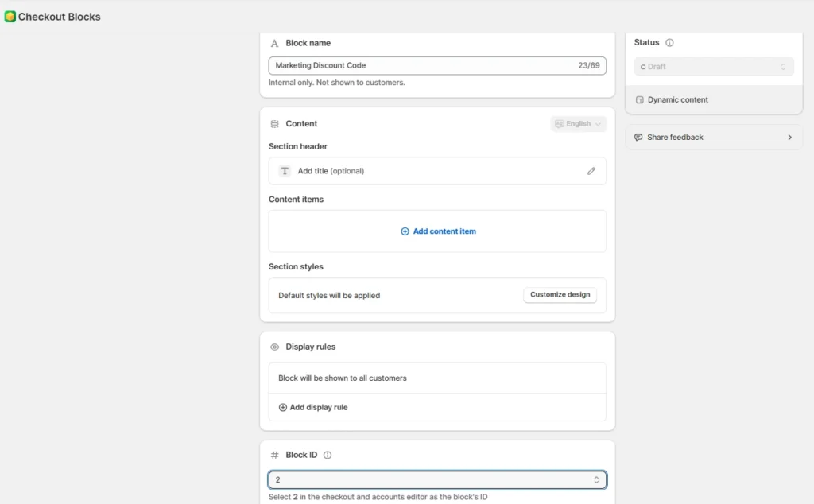Click the Checkout Blocks app logo icon
Viewport: 814px width, 504px height.
point(10,17)
